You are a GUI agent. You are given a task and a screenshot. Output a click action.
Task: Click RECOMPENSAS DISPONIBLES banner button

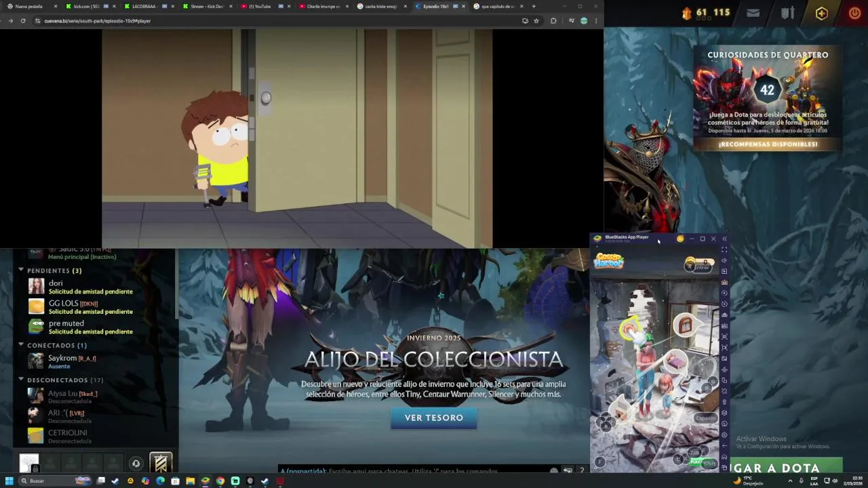[768, 144]
